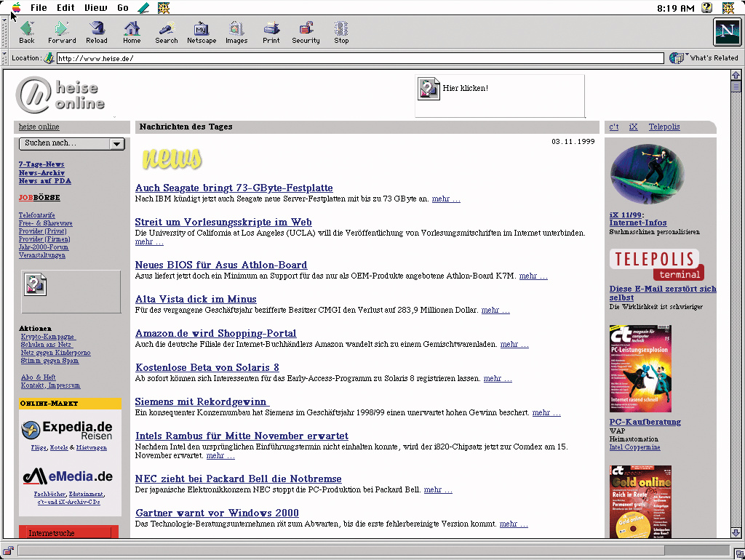
Task: Click the Netscape logo throbber
Action: [x=726, y=32]
